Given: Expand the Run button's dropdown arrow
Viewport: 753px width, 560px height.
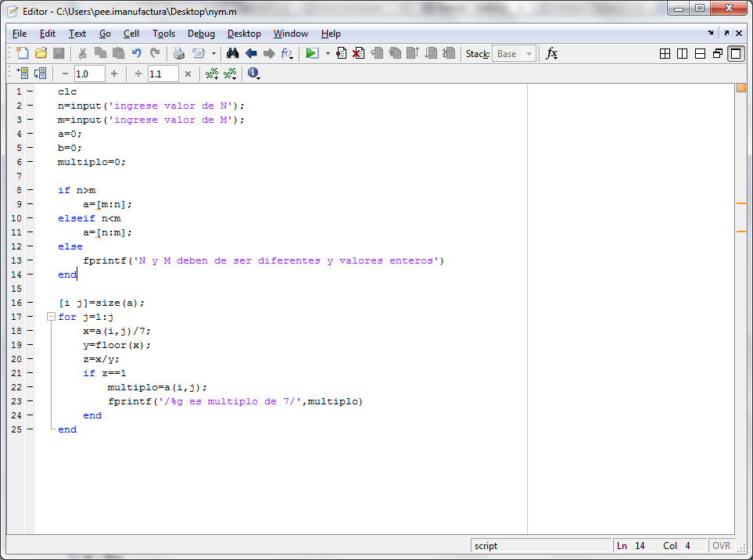Looking at the screenshot, I should [328, 54].
